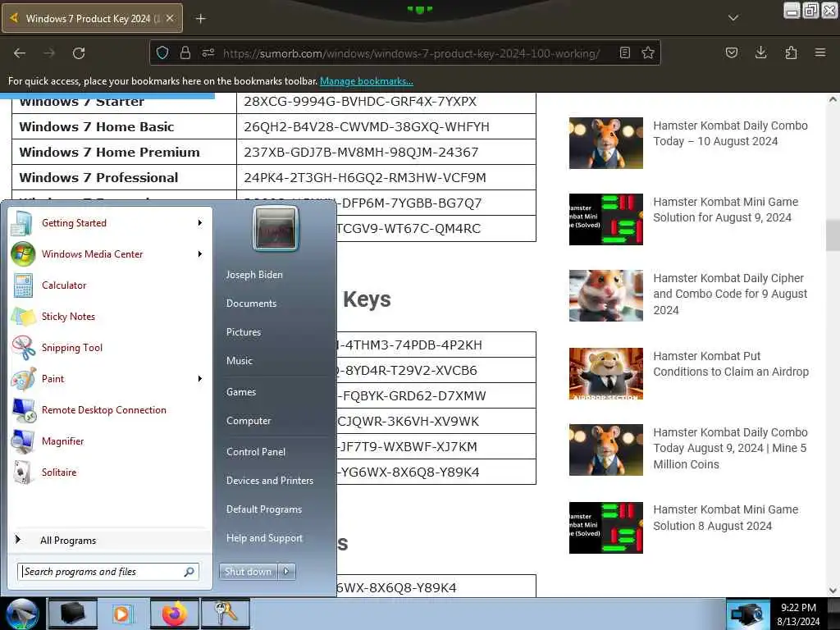Open Joseph Biden user folder
The height and width of the screenshot is (630, 840).
[254, 274]
